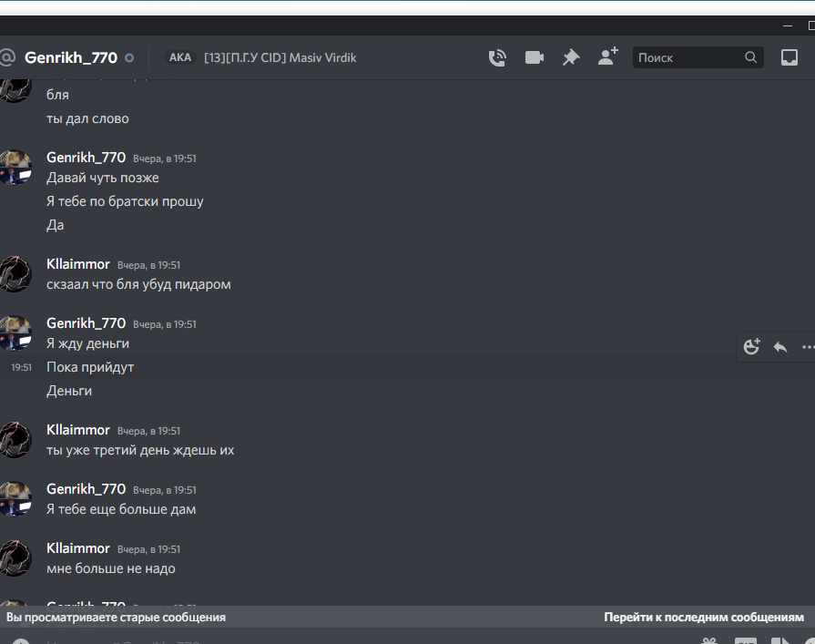The image size is (815, 644).
Task: Open the inbox tray icon
Action: (789, 57)
